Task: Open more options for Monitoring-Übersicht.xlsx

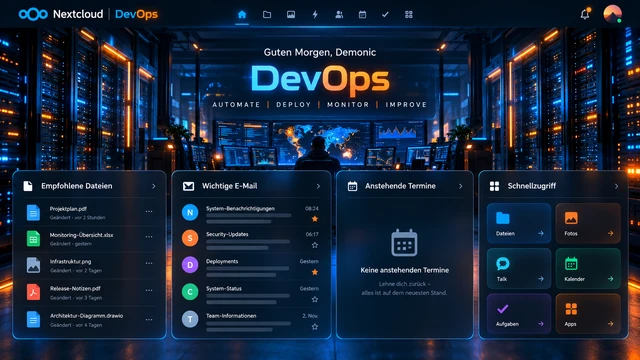Action: coord(149,237)
